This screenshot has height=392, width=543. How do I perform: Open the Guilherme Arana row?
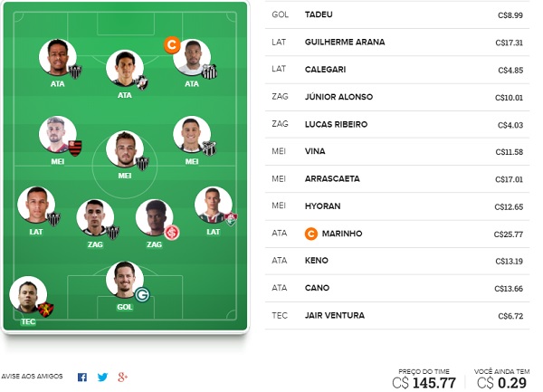397,43
